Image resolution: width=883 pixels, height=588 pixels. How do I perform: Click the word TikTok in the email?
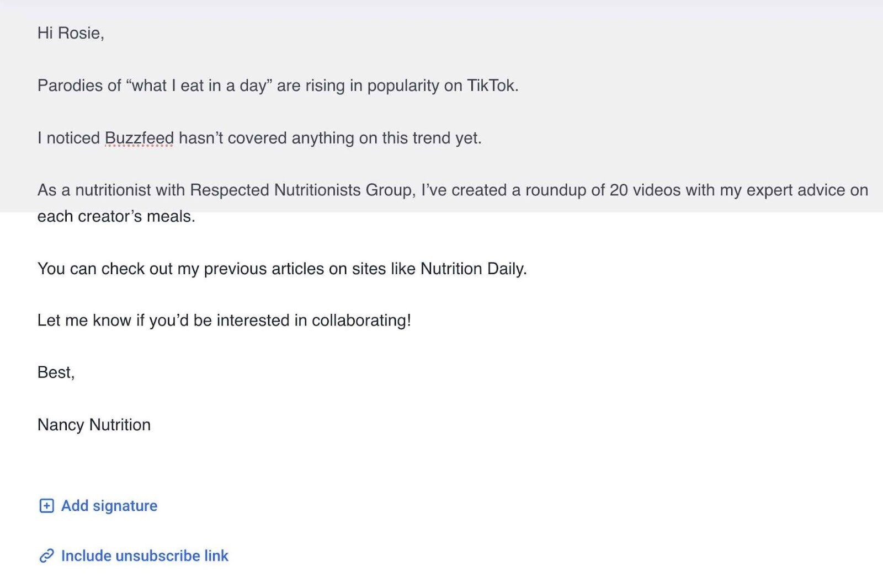coord(493,85)
